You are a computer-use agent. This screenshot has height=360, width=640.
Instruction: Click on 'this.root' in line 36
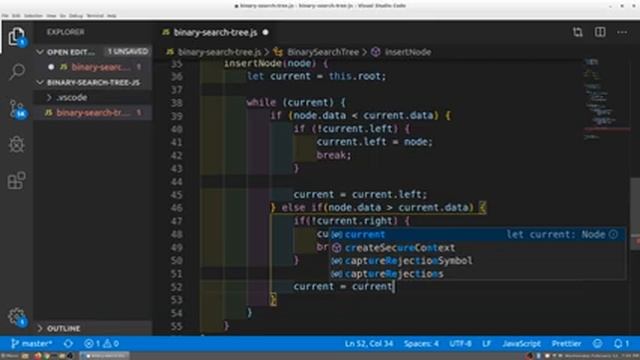pyautogui.click(x=356, y=76)
